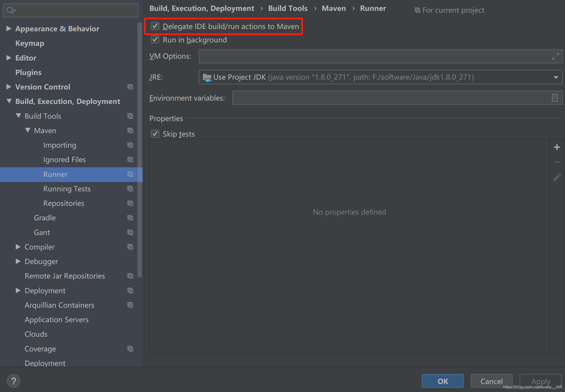Enable Skip tests property

point(155,134)
